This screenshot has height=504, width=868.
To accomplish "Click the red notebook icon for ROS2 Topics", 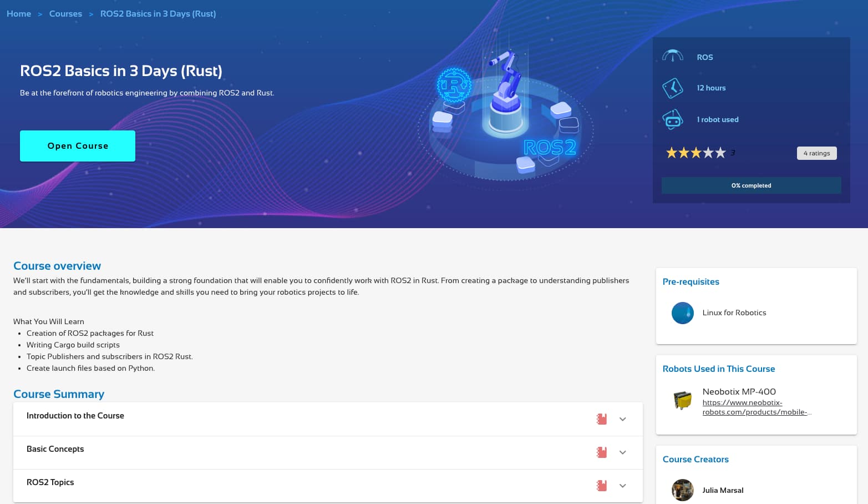I will coord(602,486).
